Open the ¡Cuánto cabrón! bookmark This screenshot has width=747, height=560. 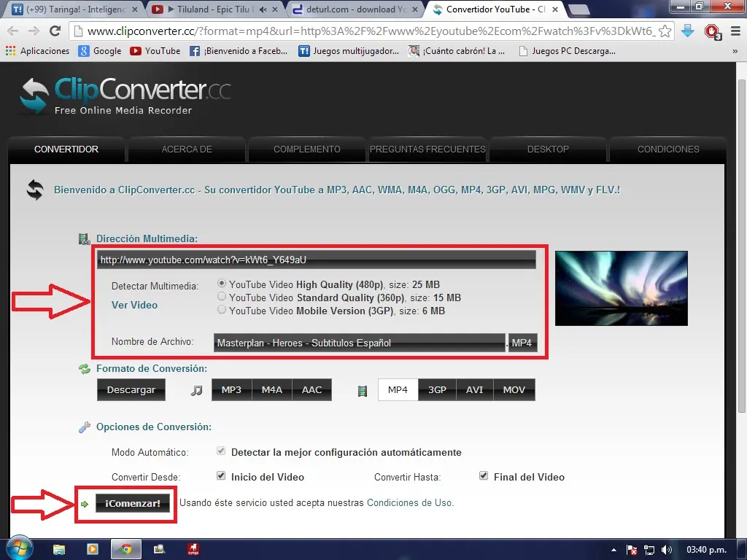[x=457, y=51]
